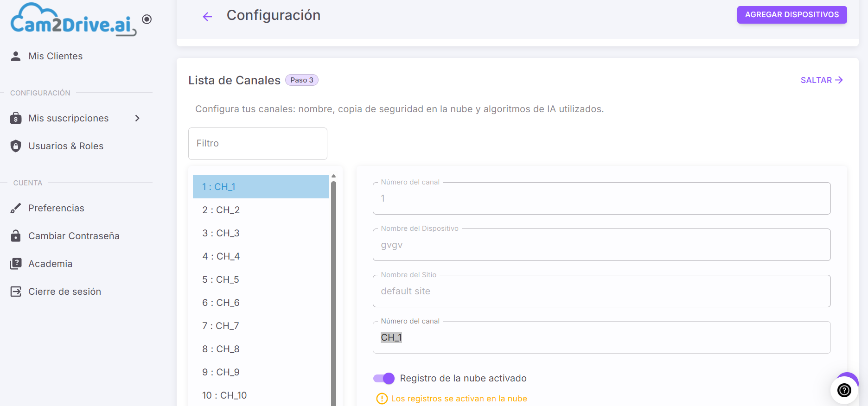Expand the Mis suscripciones chevron
This screenshot has height=406, width=868.
(x=137, y=118)
